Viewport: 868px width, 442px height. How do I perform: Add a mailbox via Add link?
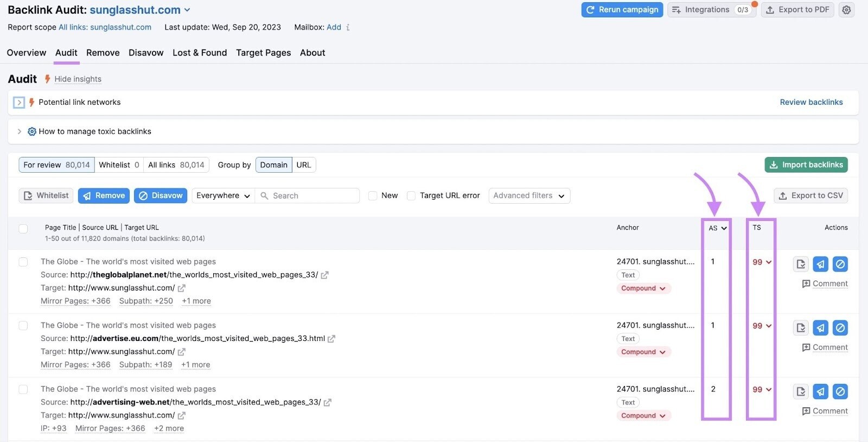pyautogui.click(x=334, y=27)
